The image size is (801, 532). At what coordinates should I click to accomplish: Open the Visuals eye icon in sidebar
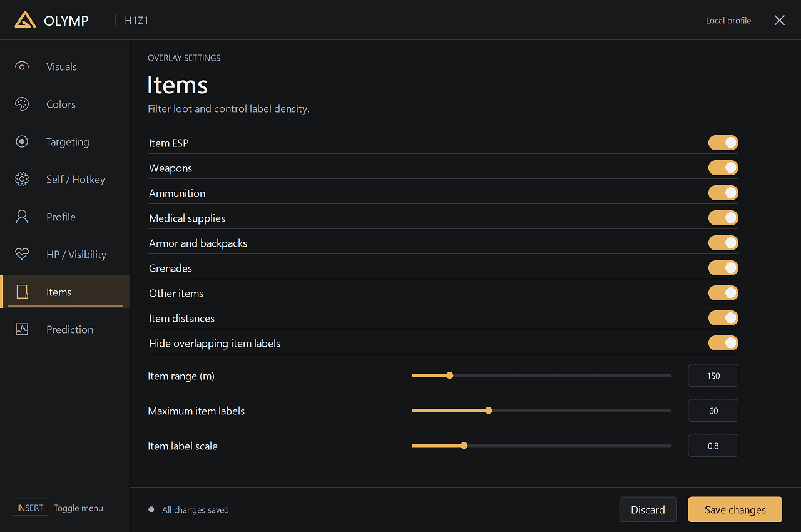[22, 66]
